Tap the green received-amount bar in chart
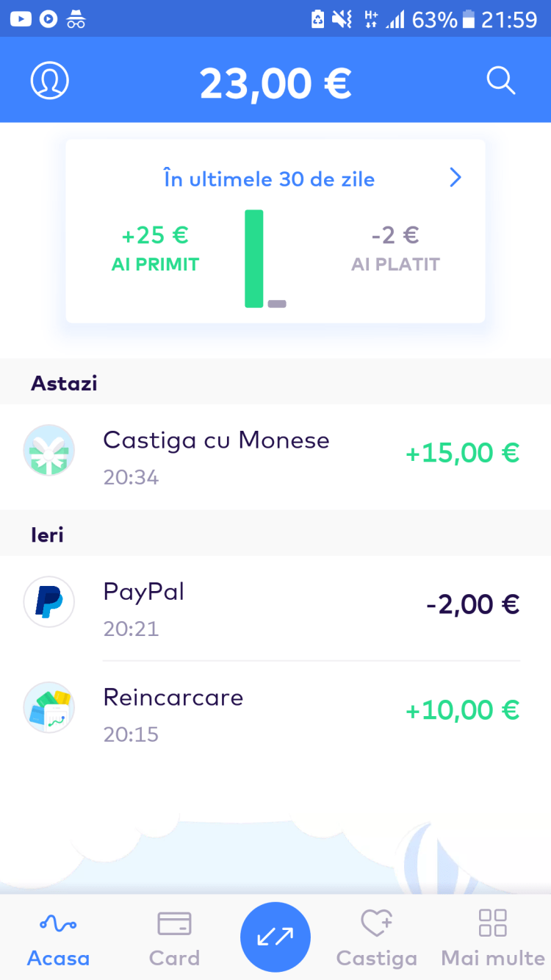 254,259
